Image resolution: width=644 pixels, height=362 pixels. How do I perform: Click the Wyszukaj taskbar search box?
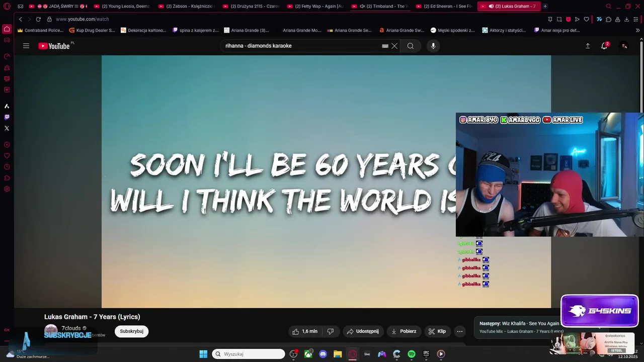(249, 354)
